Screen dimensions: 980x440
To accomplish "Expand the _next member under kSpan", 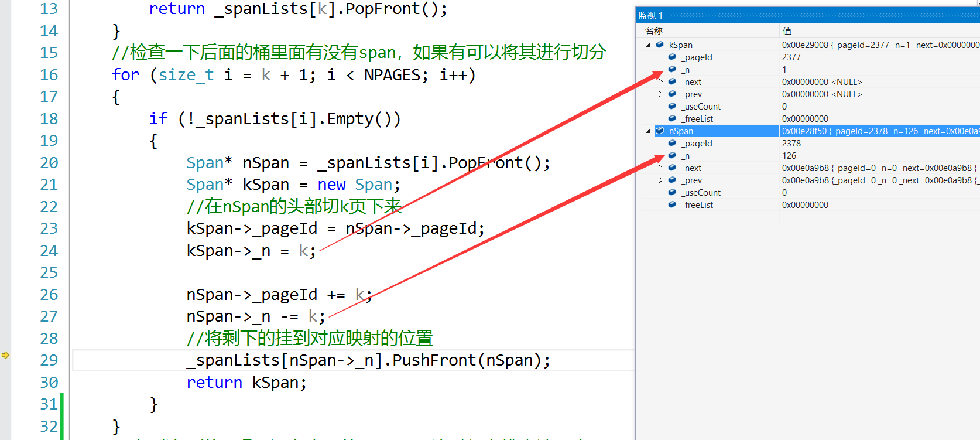I will (660, 81).
